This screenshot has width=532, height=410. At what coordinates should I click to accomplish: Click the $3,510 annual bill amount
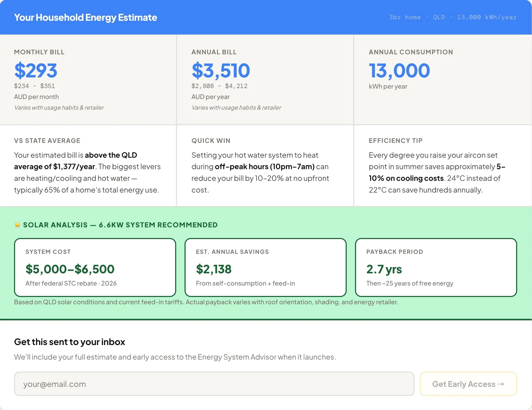(x=221, y=70)
